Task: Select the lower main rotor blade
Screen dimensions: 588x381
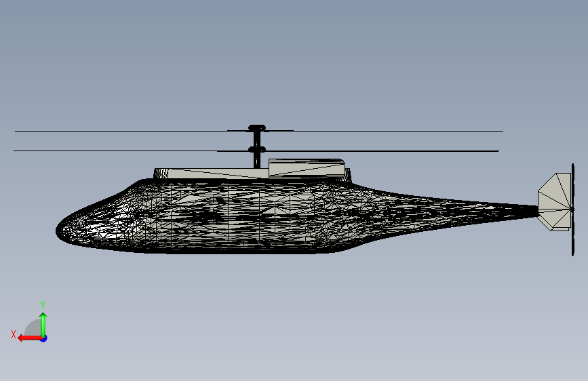Action: click(x=256, y=151)
